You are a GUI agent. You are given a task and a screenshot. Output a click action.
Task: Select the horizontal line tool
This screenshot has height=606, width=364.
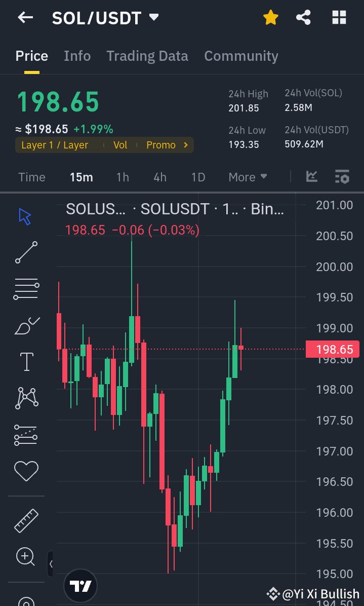(26, 288)
